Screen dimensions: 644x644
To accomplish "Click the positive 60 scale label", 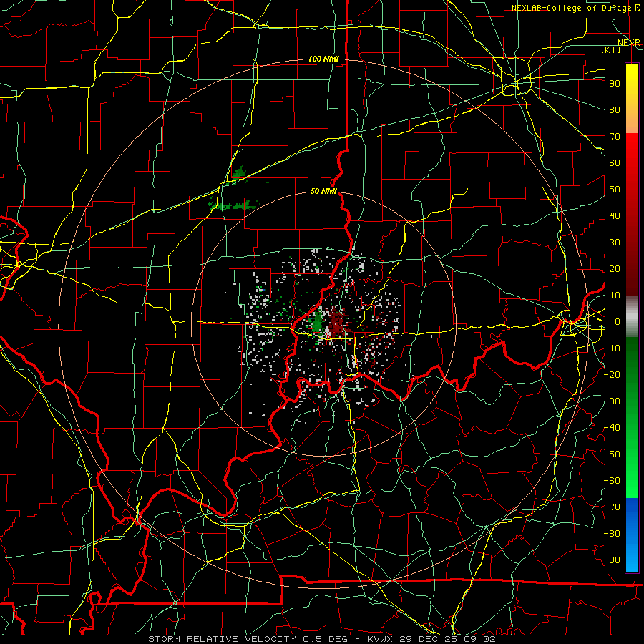I will [x=615, y=162].
